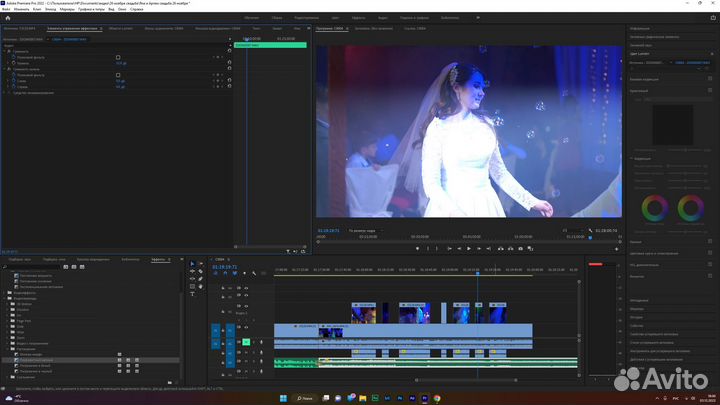Toggle the first bypass checkbox in Effect Controls
The height and width of the screenshot is (405, 720).
tap(118, 58)
